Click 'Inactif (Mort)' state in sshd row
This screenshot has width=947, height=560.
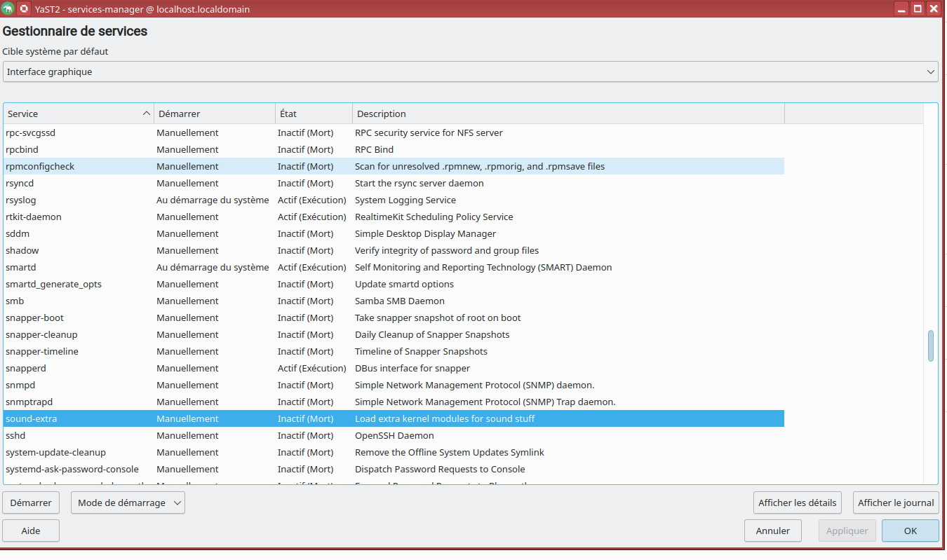[x=305, y=435]
